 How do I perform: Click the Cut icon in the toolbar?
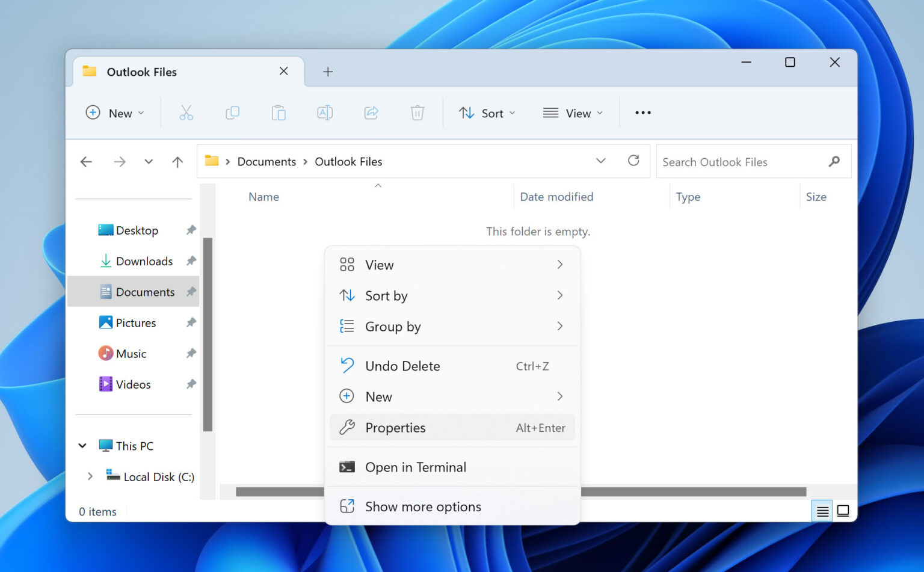(186, 112)
